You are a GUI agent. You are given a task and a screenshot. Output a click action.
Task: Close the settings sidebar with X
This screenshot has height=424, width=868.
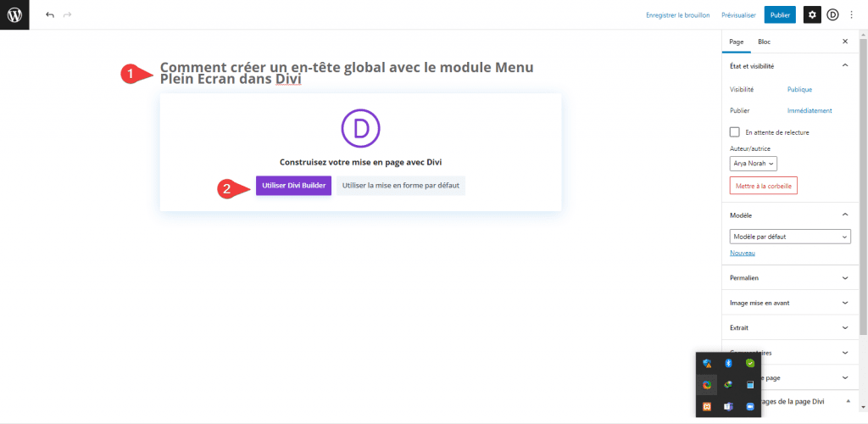[x=845, y=42]
